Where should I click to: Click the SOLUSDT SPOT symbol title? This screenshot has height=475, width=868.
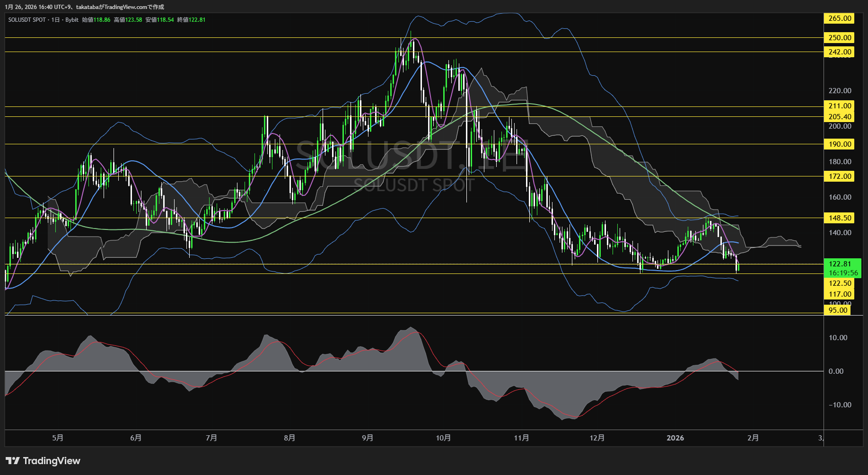point(27,20)
